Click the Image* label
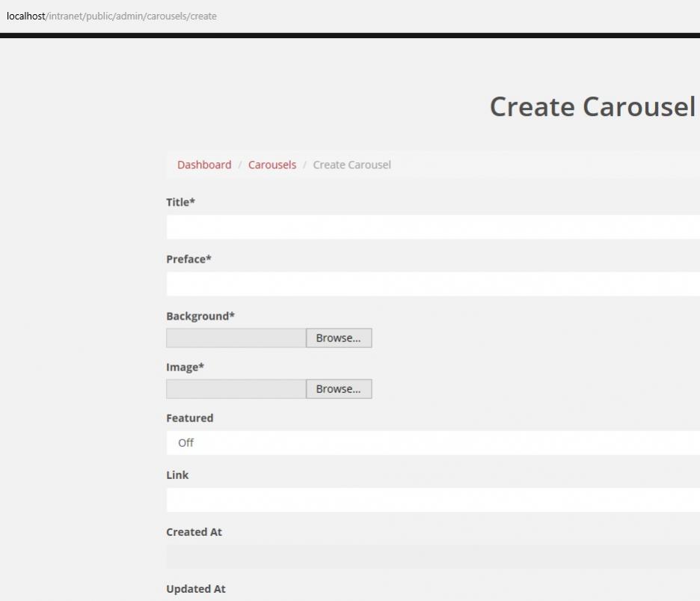Image resolution: width=700 pixels, height=601 pixels. click(185, 367)
